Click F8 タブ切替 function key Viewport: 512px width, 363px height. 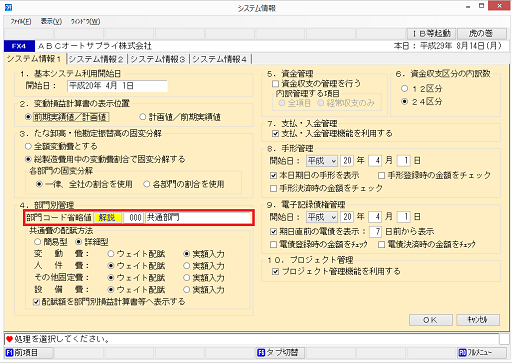click(280, 353)
